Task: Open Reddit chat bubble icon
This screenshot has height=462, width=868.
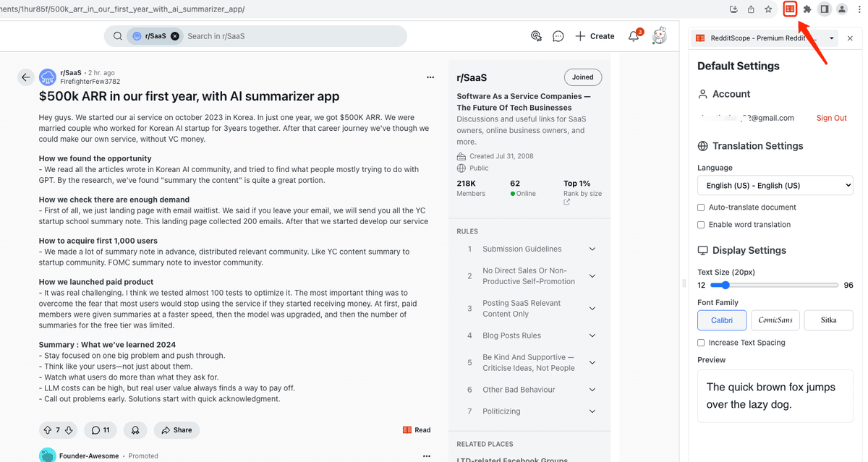Action: point(558,36)
